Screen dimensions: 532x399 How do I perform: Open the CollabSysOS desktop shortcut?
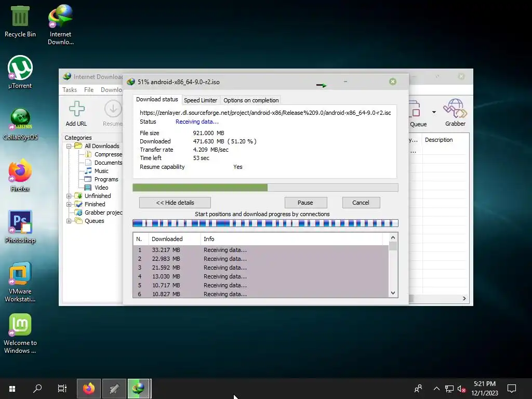20,124
